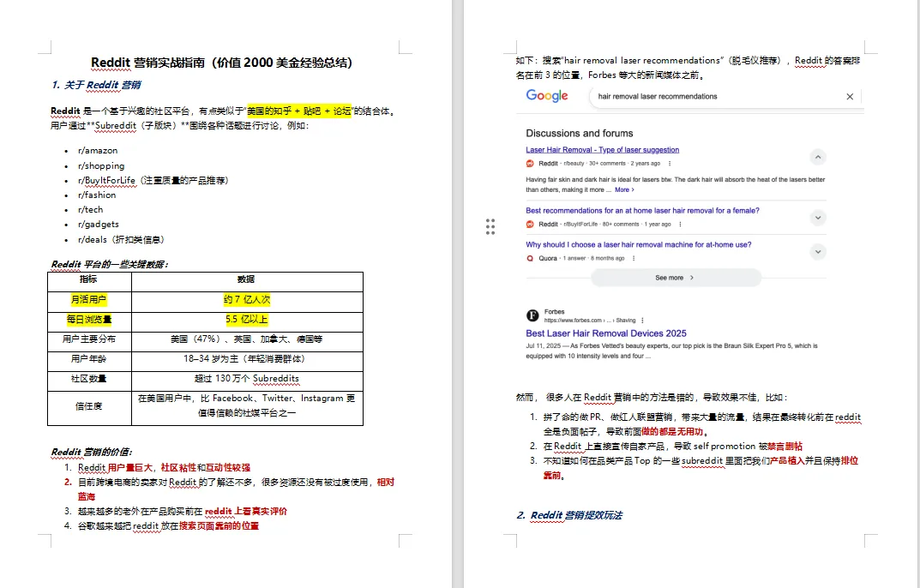Click the X icon to clear the search query
Image resolution: width=920 pixels, height=588 pixels.
(x=848, y=96)
